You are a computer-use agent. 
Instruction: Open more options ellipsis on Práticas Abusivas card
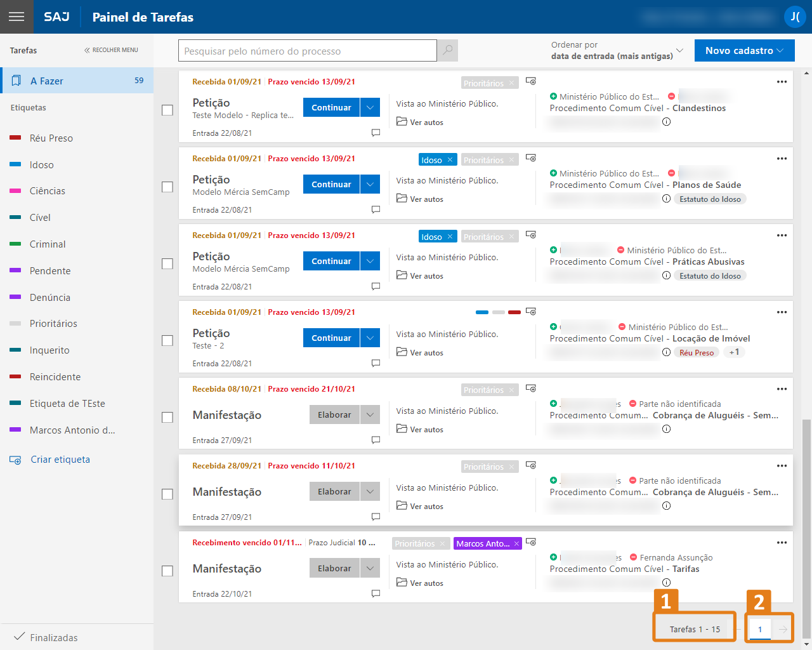pos(782,235)
